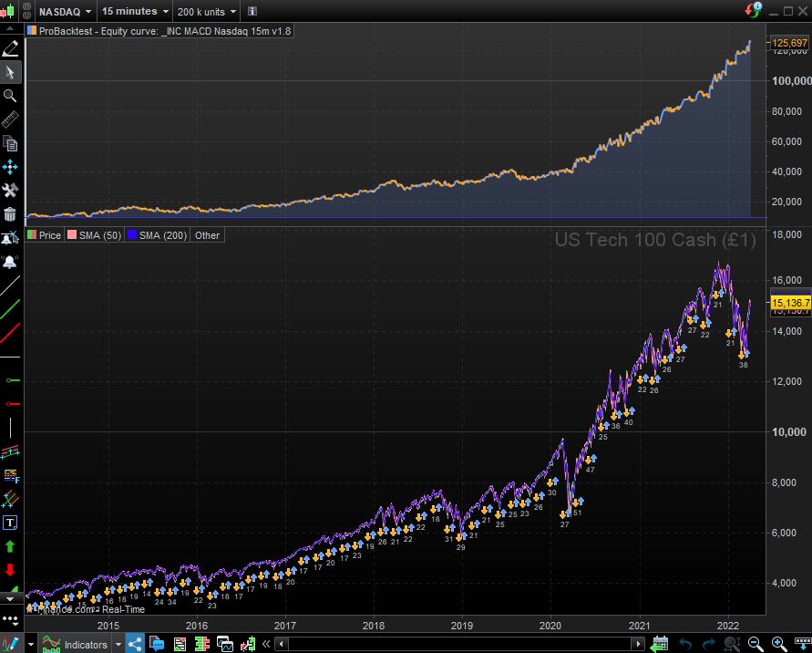Screen dimensions: 812x653
Task: Click the auto-fit zoom magnifier icon
Action: pyautogui.click(x=732, y=645)
